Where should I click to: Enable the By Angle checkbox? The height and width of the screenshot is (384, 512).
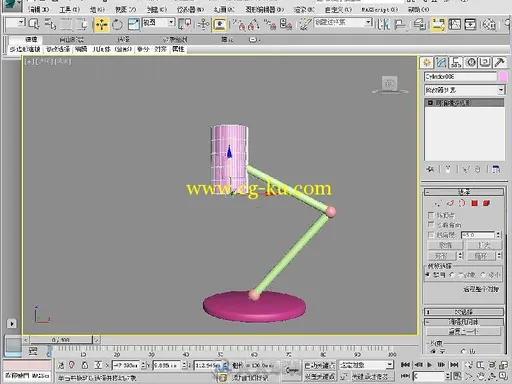click(x=431, y=235)
